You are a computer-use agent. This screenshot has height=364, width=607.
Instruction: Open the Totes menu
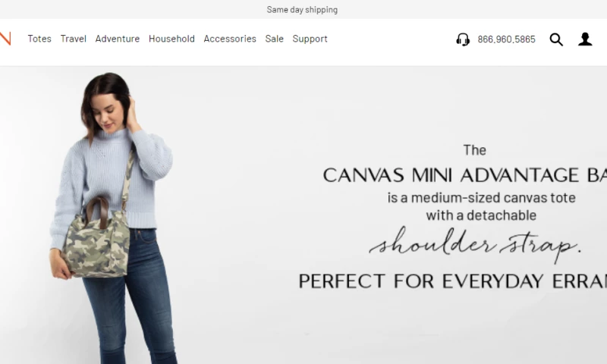tap(39, 39)
